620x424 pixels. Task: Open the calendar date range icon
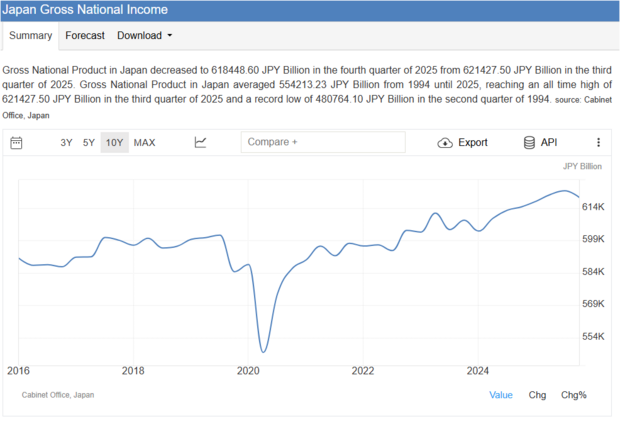tap(16, 143)
